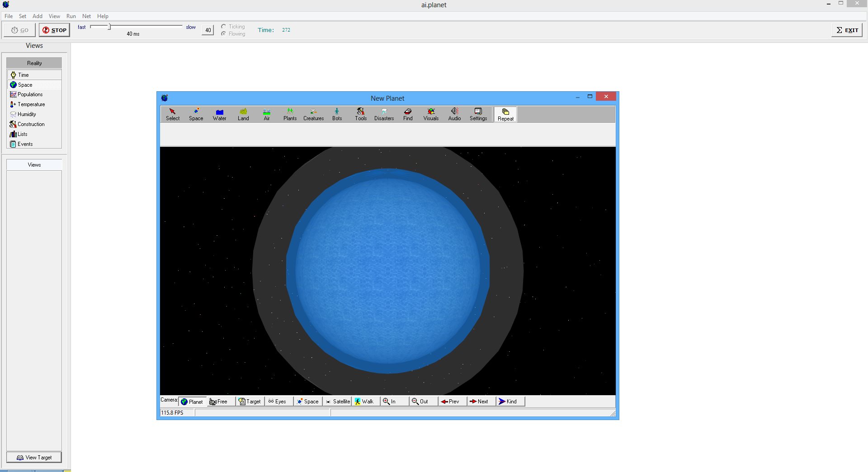Click the Repeat toolbar button
The width and height of the screenshot is (868, 472).
click(x=505, y=114)
